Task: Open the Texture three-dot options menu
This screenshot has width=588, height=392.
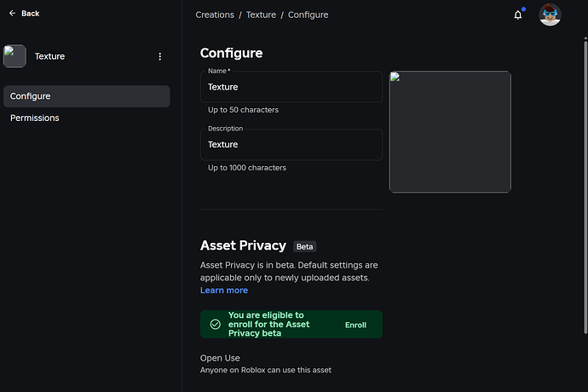Action: (159, 56)
